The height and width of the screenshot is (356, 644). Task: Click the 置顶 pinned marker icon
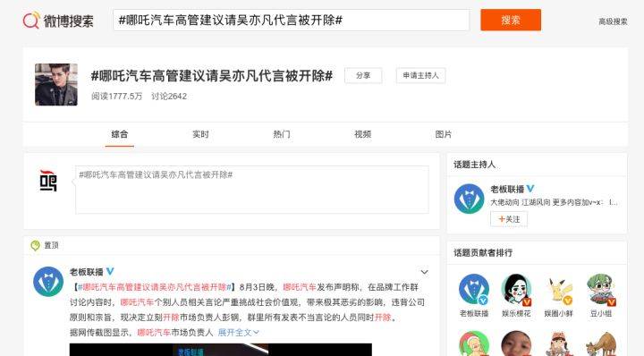click(35, 246)
